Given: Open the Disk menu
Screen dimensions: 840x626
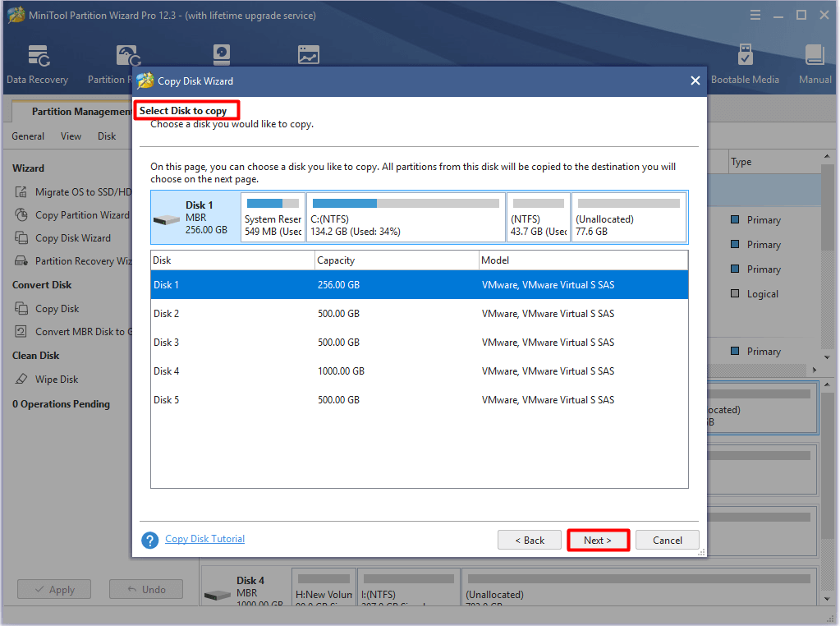Looking at the screenshot, I should 107,136.
